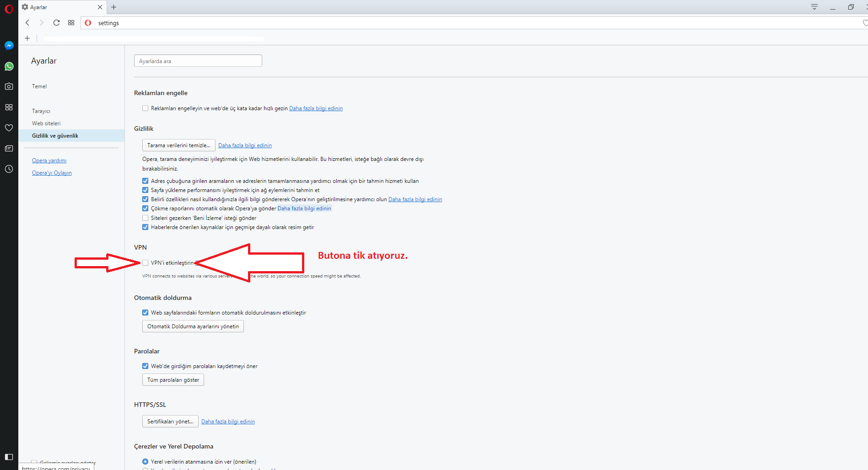Open the Temel settings section
Image resolution: width=868 pixels, height=470 pixels.
(39, 86)
